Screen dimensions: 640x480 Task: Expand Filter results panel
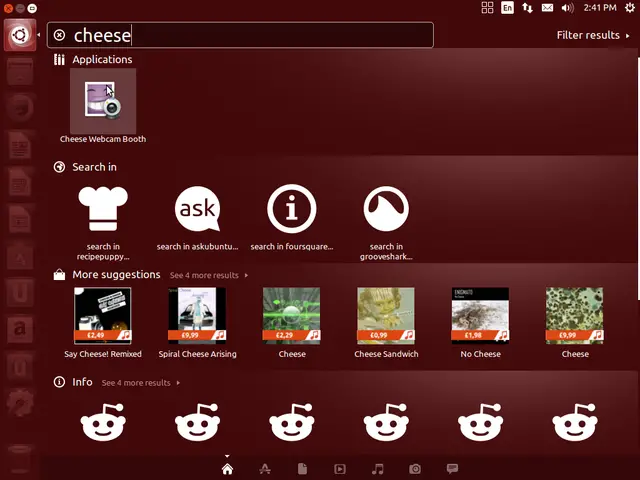tap(593, 35)
